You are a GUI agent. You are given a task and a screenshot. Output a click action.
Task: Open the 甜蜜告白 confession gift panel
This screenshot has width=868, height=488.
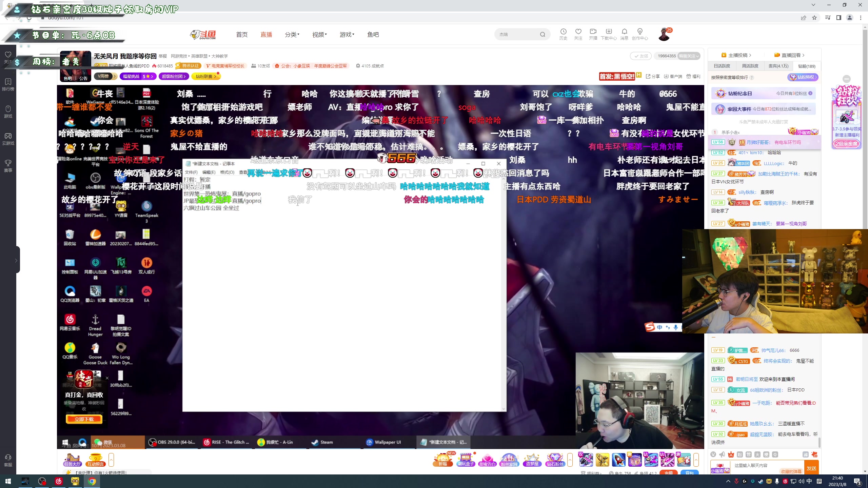click(488, 460)
